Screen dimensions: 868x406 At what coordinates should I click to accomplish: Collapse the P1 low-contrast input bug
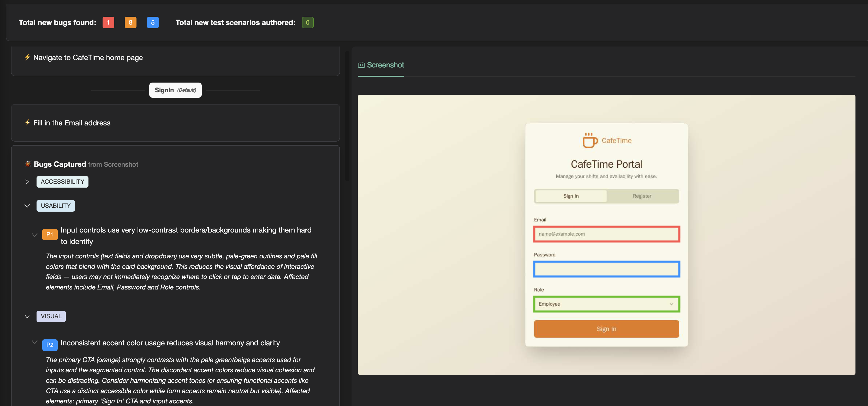click(34, 235)
